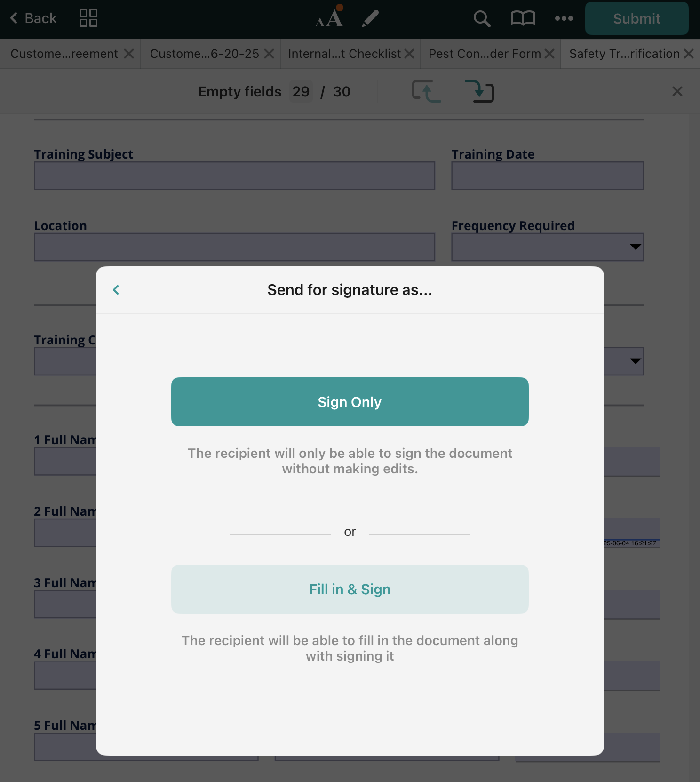Switch to the Pest Control Order Form tab

(485, 54)
